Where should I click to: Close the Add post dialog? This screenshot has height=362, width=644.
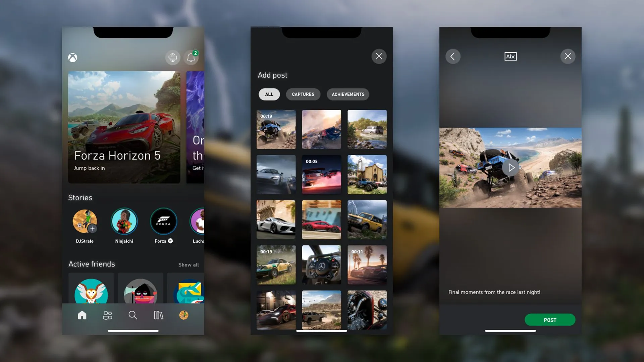379,56
